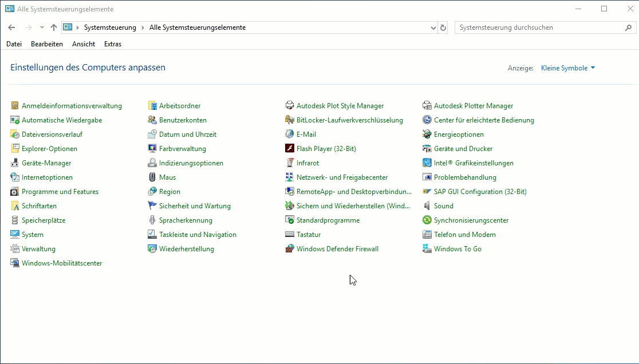The image size is (639, 364).
Task: Click the Autodesk Plotter Manager icon
Action: click(x=427, y=106)
